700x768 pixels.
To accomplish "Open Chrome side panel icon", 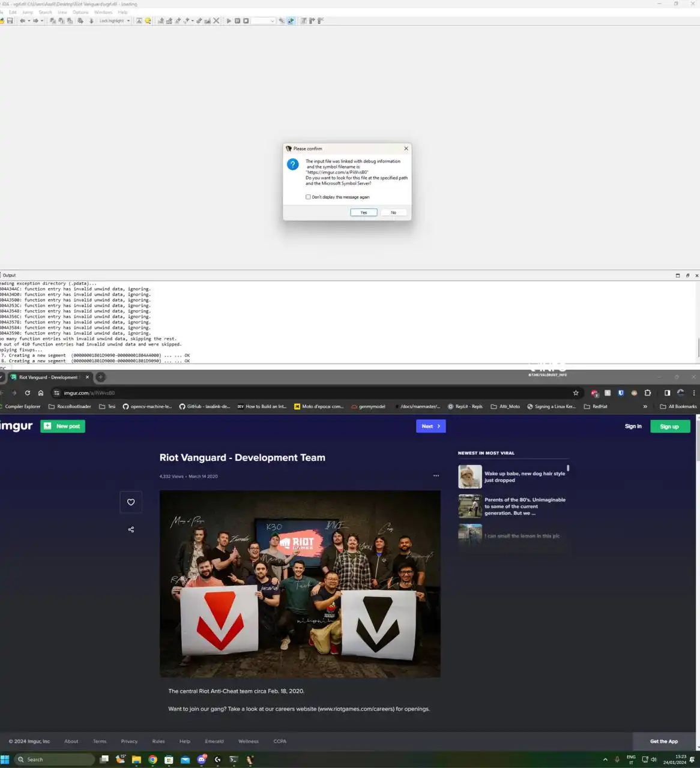I will [667, 393].
